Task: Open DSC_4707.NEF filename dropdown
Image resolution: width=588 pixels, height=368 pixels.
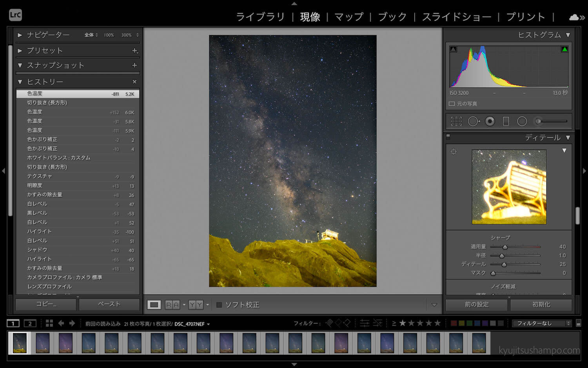Action: (x=192, y=324)
